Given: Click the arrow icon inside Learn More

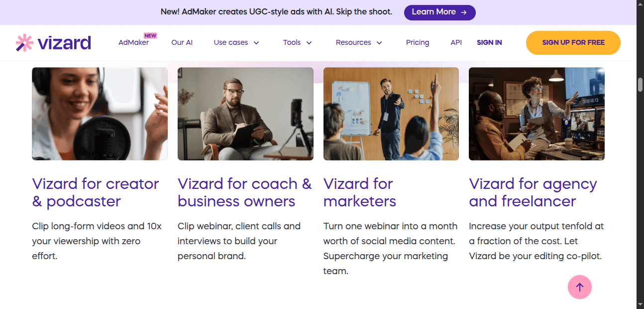Looking at the screenshot, I should click(464, 12).
